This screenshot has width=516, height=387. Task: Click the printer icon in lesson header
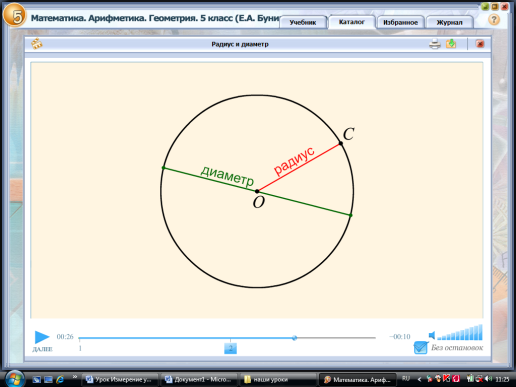click(x=435, y=44)
